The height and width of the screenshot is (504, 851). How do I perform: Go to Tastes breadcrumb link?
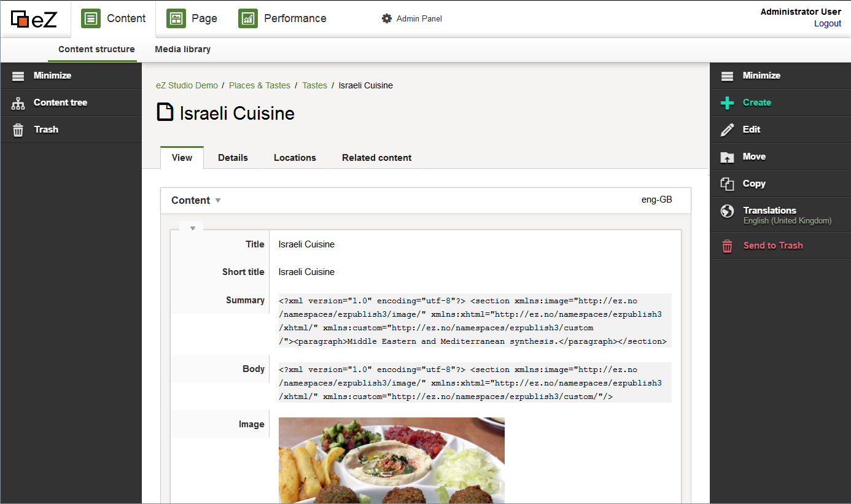coord(314,85)
